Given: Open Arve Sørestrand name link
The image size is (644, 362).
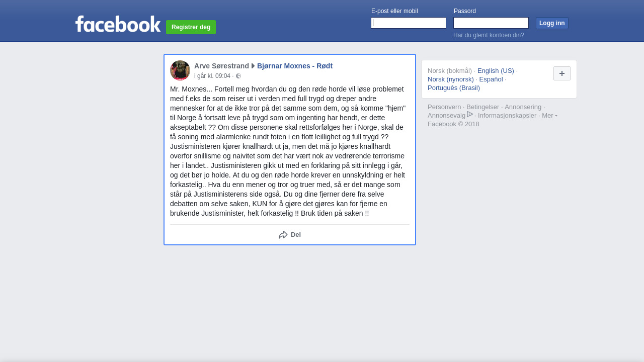Looking at the screenshot, I should click(x=221, y=66).
